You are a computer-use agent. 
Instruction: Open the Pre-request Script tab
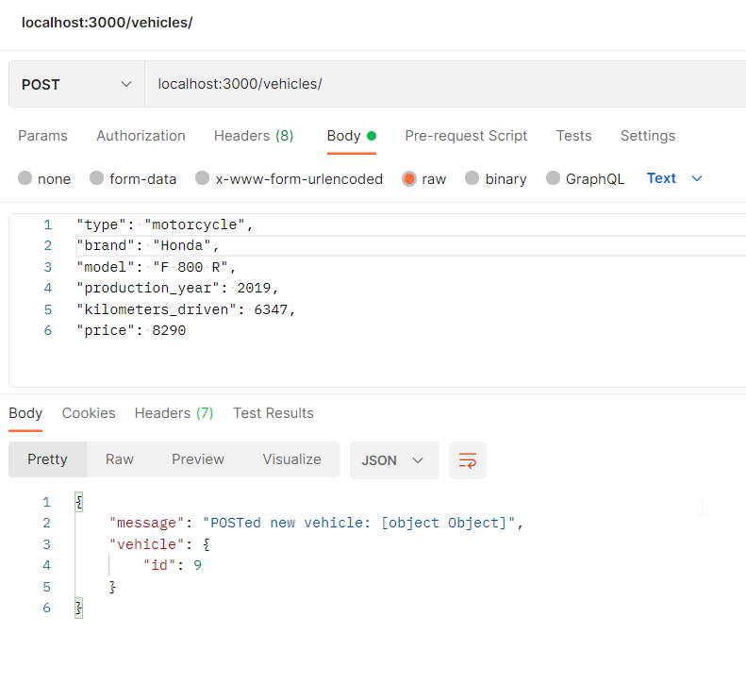(466, 136)
